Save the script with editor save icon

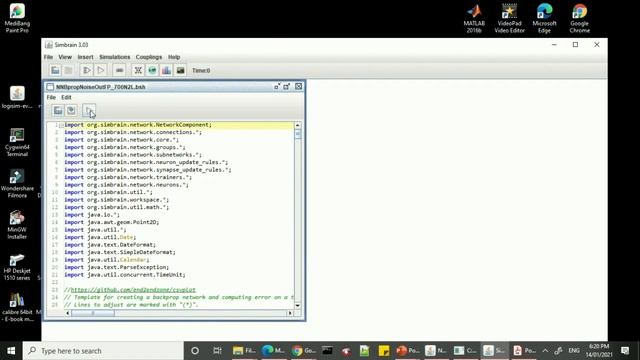click(x=71, y=110)
